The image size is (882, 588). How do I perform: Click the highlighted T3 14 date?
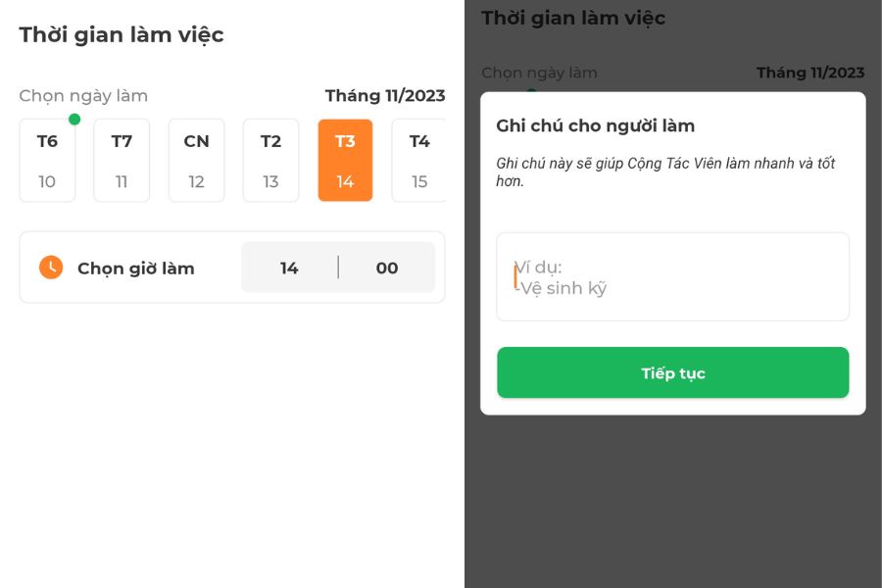coord(345,161)
